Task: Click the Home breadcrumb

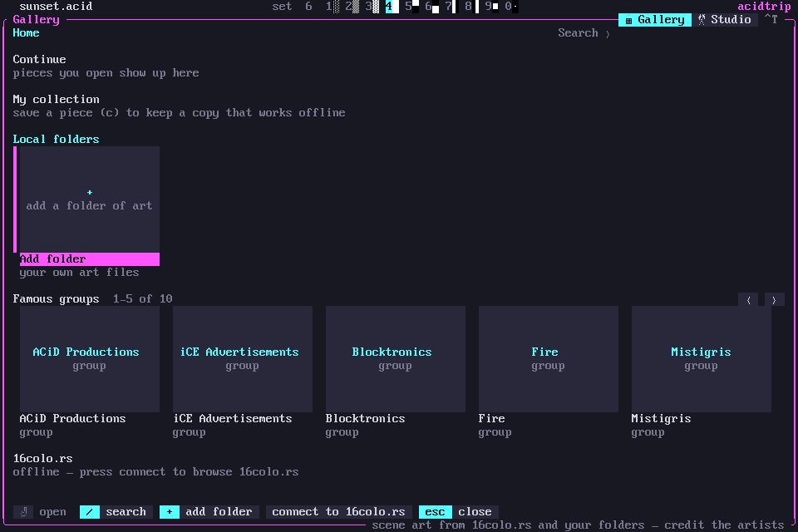Action: tap(26, 33)
